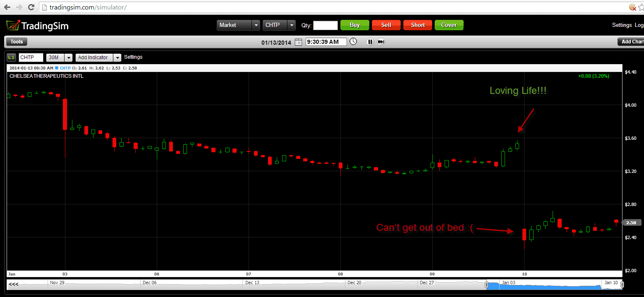The width and height of the screenshot is (644, 297).
Task: Refresh the page with the reload icon
Action: [31, 7]
